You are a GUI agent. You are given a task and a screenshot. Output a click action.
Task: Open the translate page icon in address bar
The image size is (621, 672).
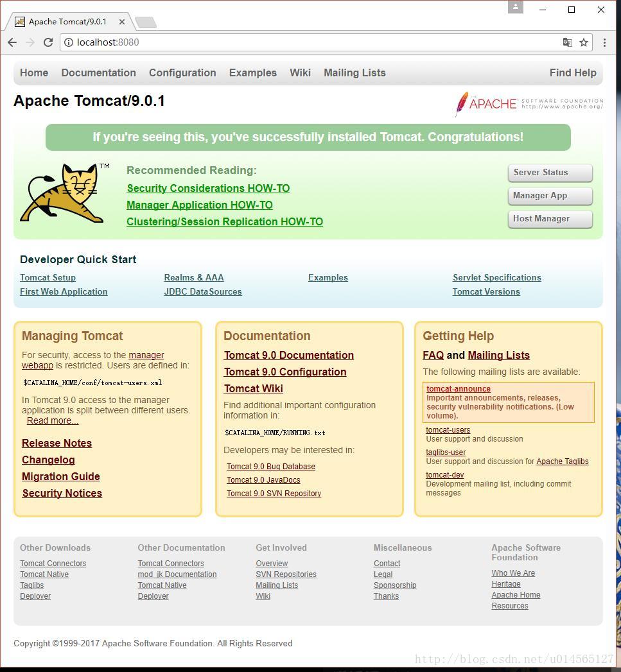click(x=568, y=42)
